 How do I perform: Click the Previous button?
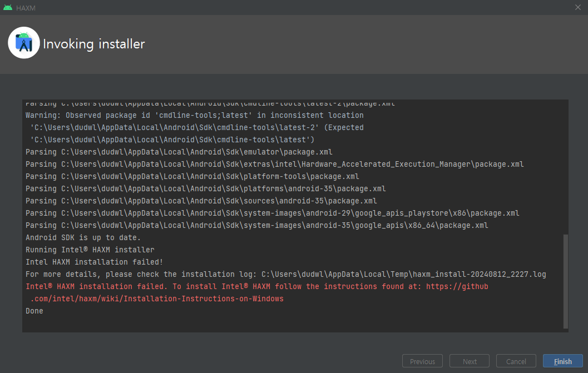click(x=422, y=361)
